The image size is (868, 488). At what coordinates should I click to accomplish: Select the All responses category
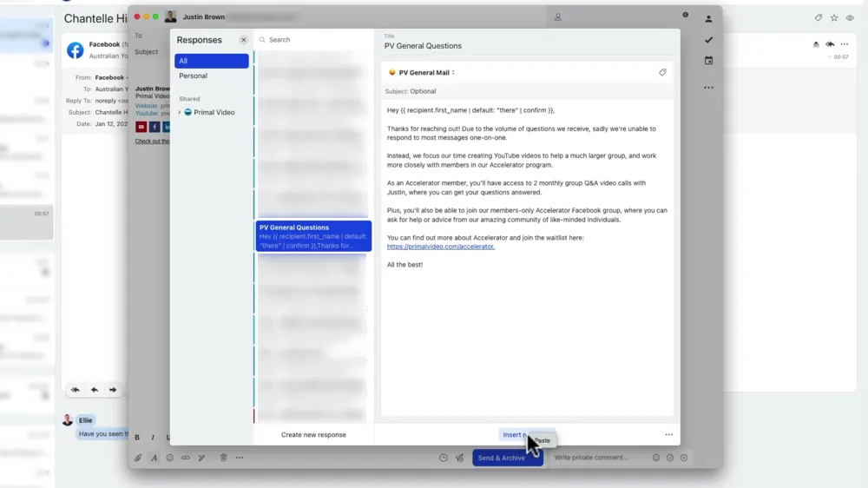click(211, 61)
